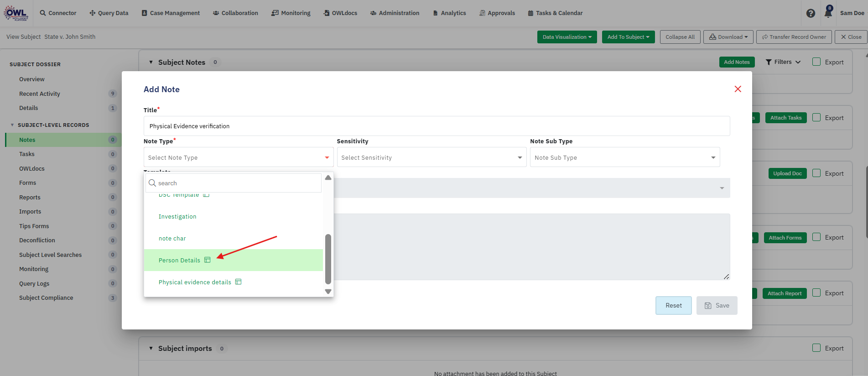The width and height of the screenshot is (868, 376).
Task: Open the Collaboration menu
Action: coord(235,13)
